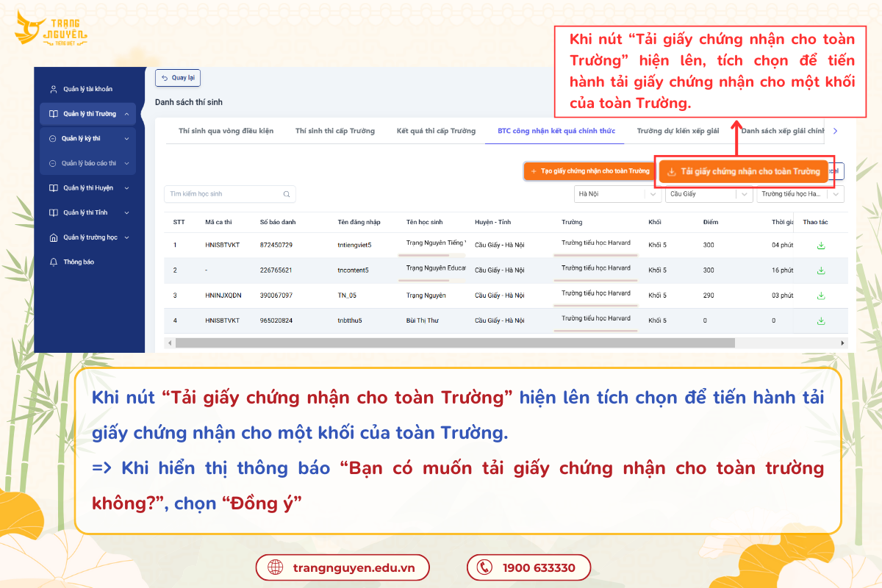This screenshot has height=588, width=882.
Task: Show more tabs with the right arrow
Action: [835, 131]
